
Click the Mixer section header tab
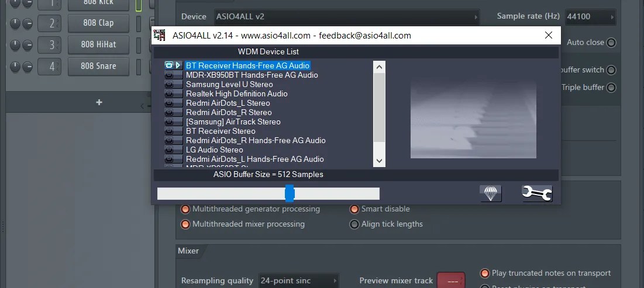[x=188, y=251]
